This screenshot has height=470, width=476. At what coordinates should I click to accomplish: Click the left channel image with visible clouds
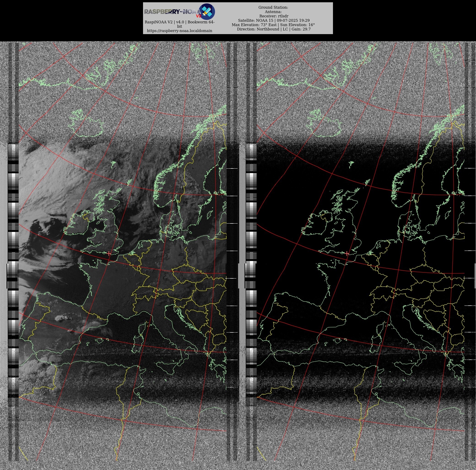122,251
